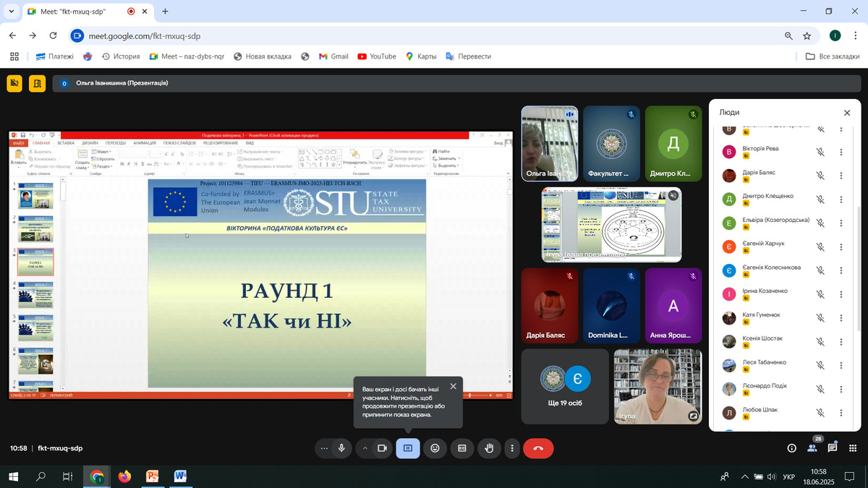Image resolution: width=868 pixels, height=488 pixels.
Task: Open the in-call chat icon
Action: point(833,448)
